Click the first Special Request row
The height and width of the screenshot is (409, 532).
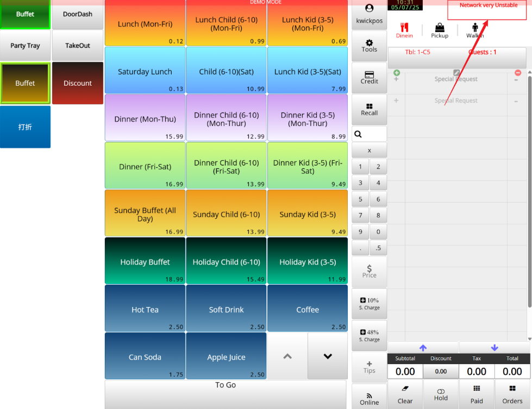(456, 80)
